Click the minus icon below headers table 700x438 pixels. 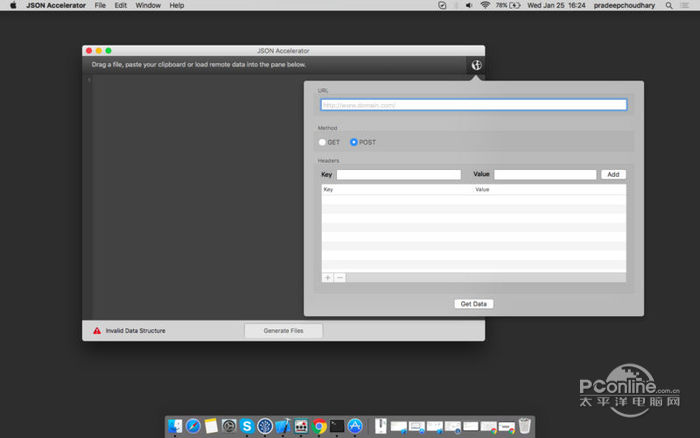340,278
